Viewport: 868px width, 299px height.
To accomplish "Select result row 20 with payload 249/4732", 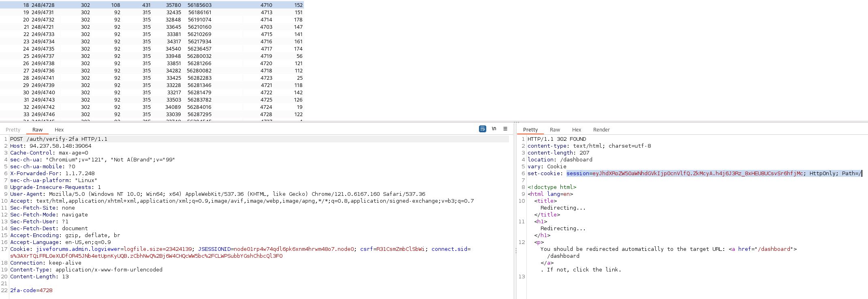I will click(152, 19).
